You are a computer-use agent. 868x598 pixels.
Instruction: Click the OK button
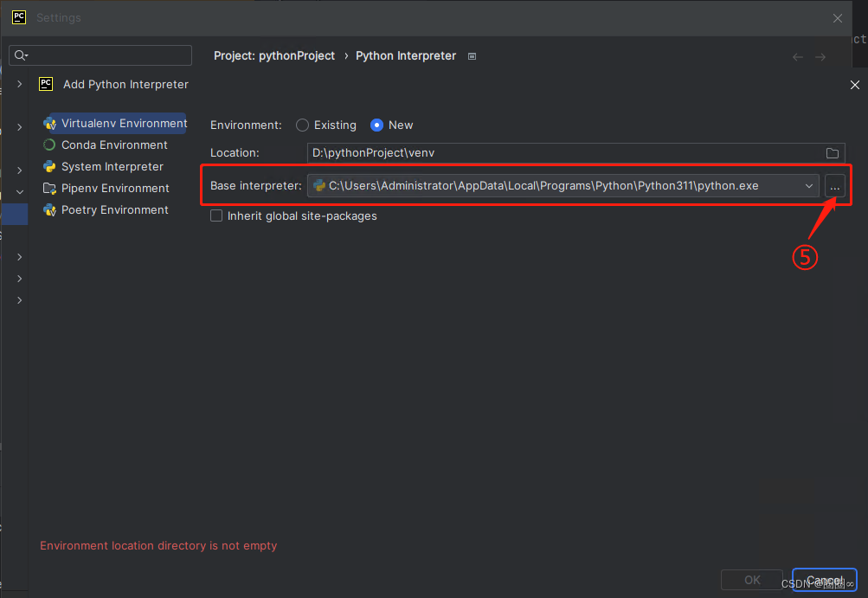[x=752, y=580]
